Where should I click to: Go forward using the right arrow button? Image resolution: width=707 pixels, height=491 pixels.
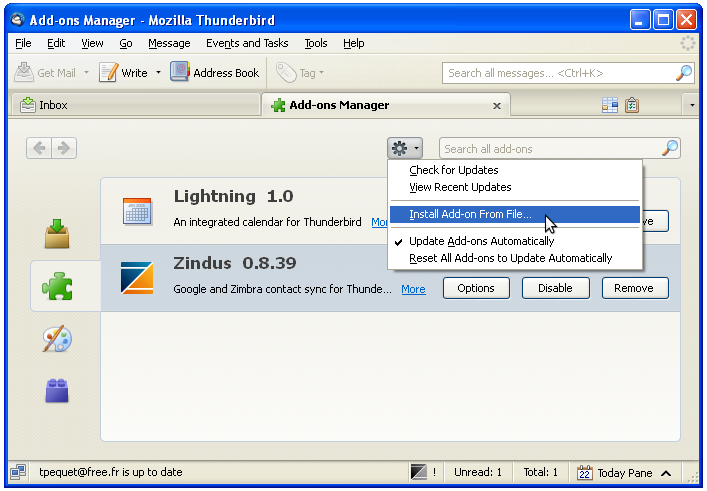pyautogui.click(x=64, y=148)
